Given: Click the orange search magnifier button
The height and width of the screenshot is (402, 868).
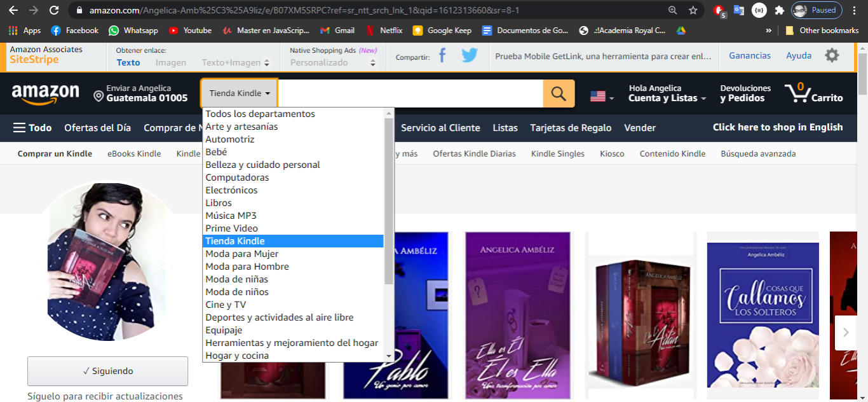Looking at the screenshot, I should click(x=559, y=94).
